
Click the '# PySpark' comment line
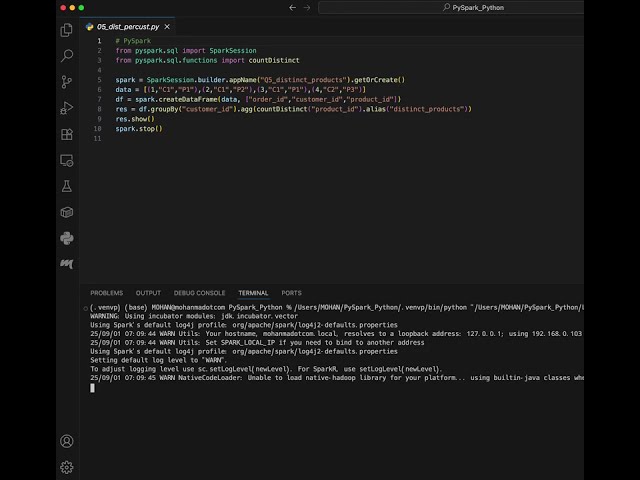pos(133,41)
